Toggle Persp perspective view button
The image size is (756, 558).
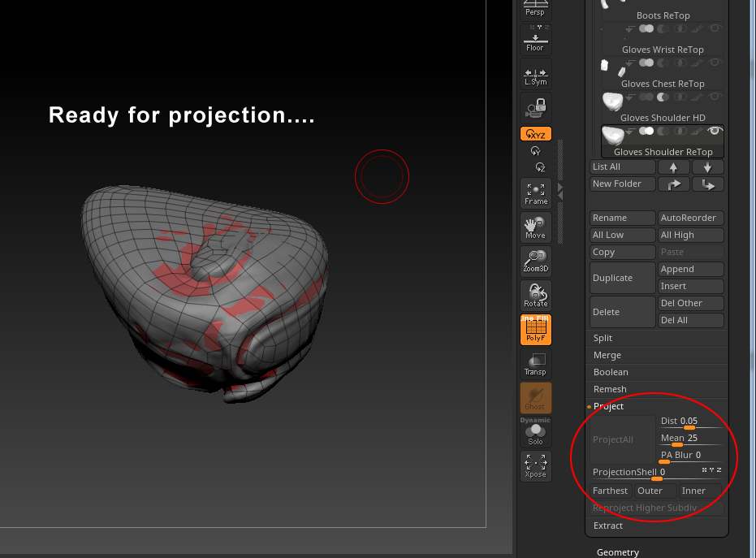(x=535, y=9)
